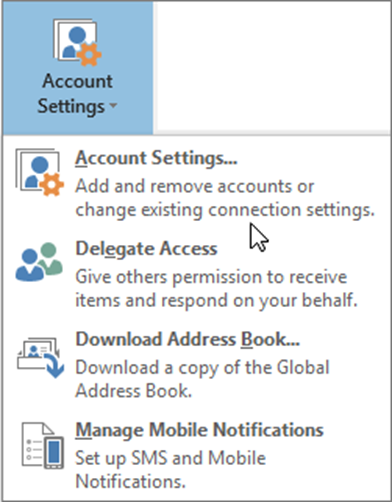Click the Manage Mobile Notifications phone icon
Screen dimensions: 392x502
43,446
